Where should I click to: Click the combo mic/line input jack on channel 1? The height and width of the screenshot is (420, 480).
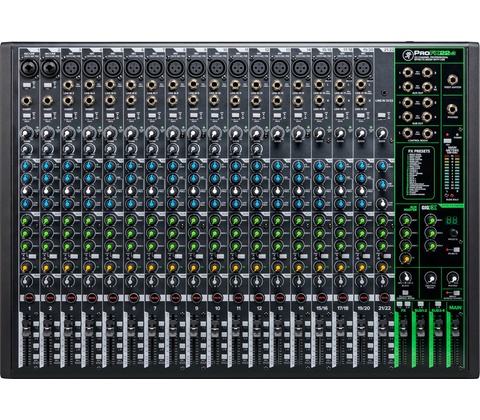[x=29, y=68]
